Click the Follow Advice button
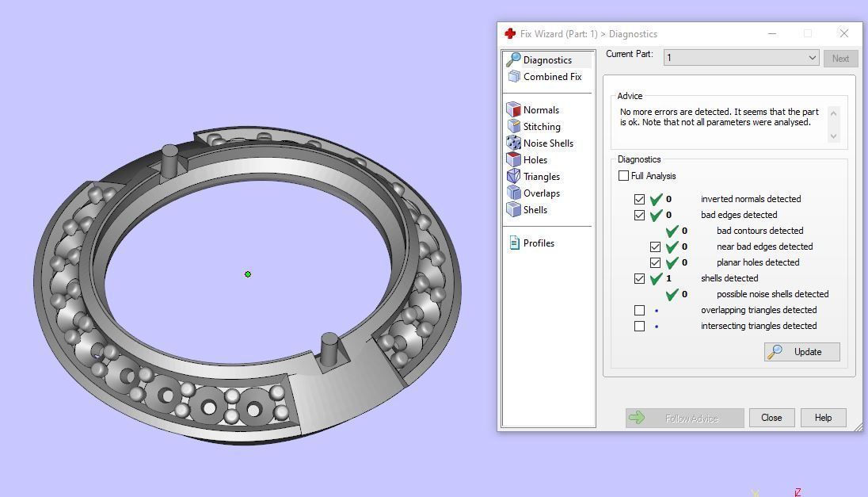The height and width of the screenshot is (497, 868). [685, 418]
